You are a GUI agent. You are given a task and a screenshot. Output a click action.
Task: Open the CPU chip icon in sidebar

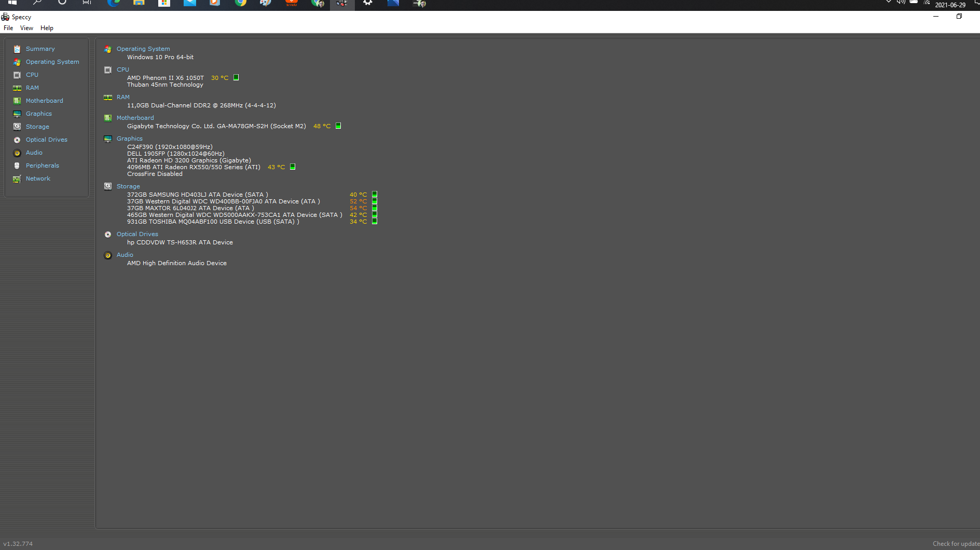coord(17,75)
